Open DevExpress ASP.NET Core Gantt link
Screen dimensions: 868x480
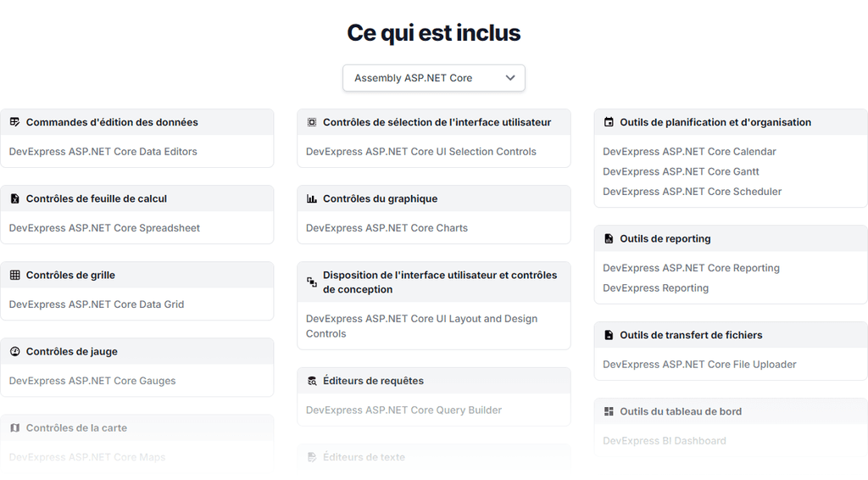[681, 171]
